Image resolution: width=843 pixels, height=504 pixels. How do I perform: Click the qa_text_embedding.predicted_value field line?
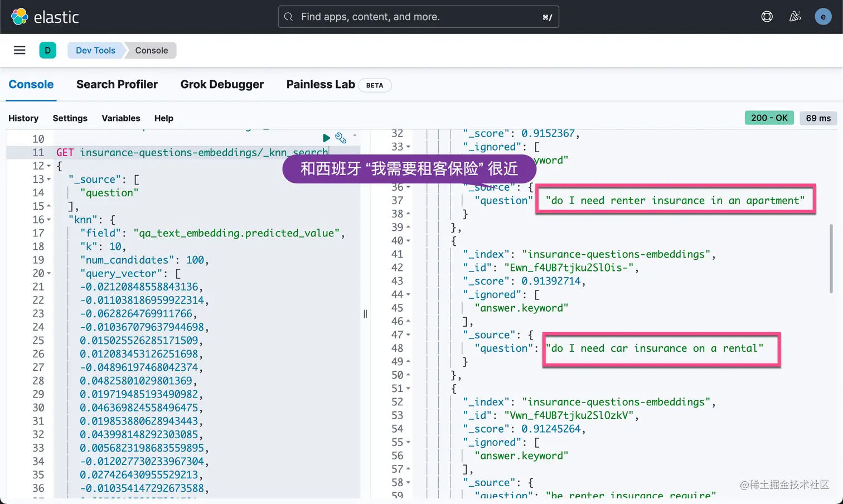click(x=212, y=233)
